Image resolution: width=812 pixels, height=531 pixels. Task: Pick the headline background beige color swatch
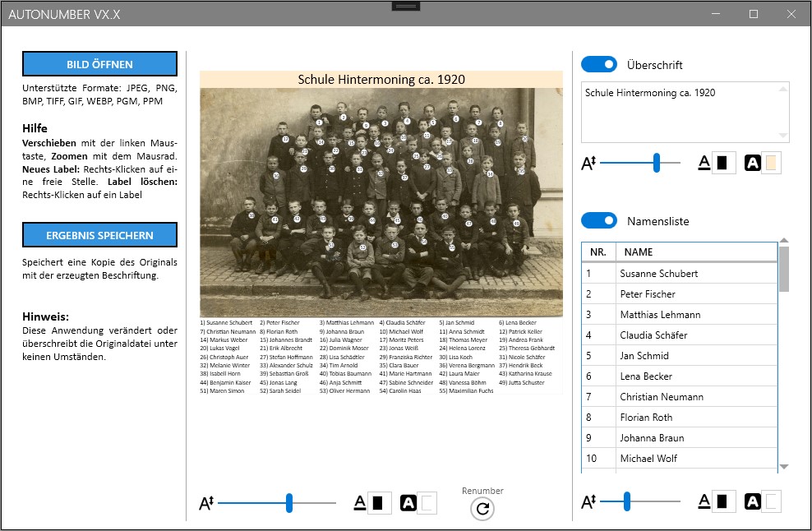771,163
